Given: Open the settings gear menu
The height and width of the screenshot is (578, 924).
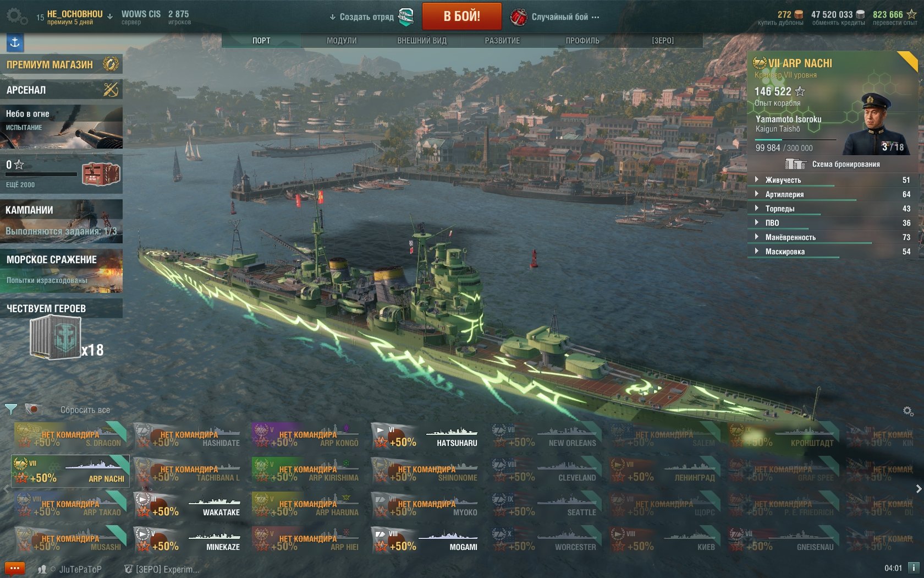Looking at the screenshot, I should coord(16,17).
